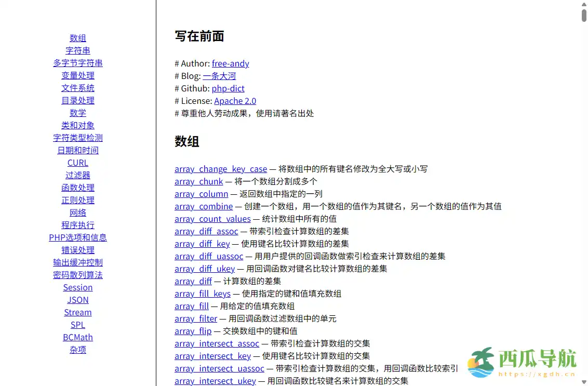The height and width of the screenshot is (386, 588).
Task: Open the 正则处理 documentation
Action: point(77,200)
